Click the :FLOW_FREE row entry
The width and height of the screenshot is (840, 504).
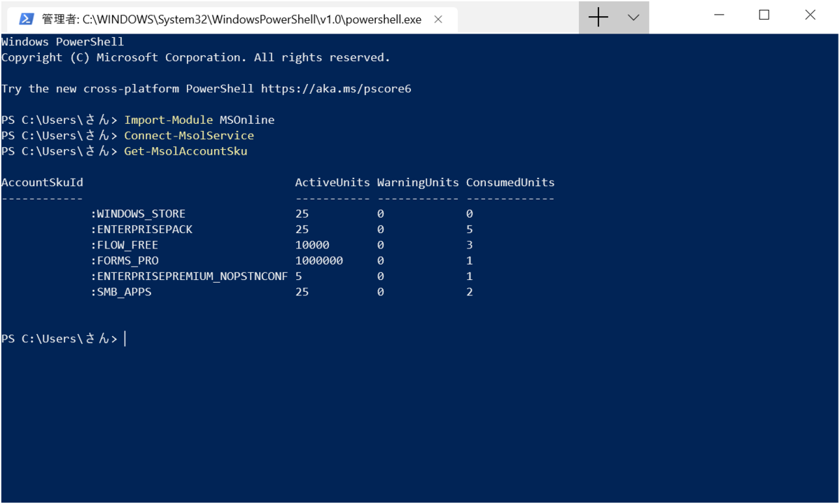click(x=125, y=245)
